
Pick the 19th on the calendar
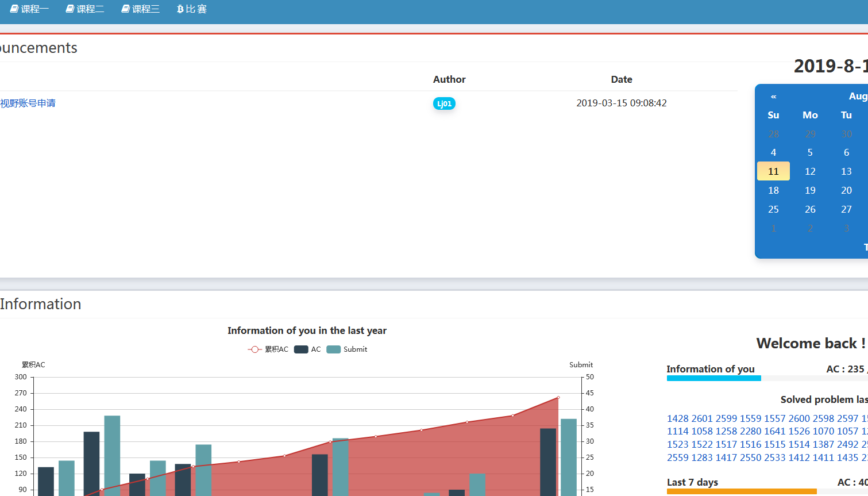click(810, 190)
